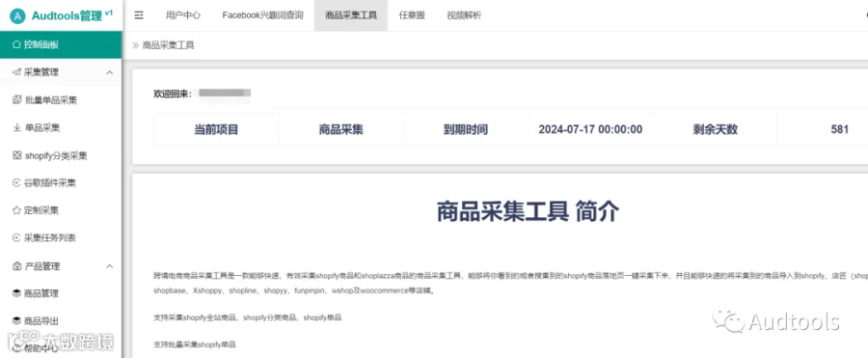Go to the 视频解析 tab
Viewport: 868px width, 358px height.
(464, 15)
